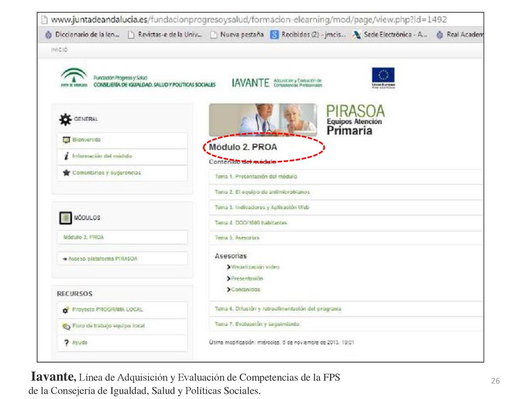Click the chevron next to Visualización vídeo
This screenshot has height=399, width=532.
pos(229,267)
